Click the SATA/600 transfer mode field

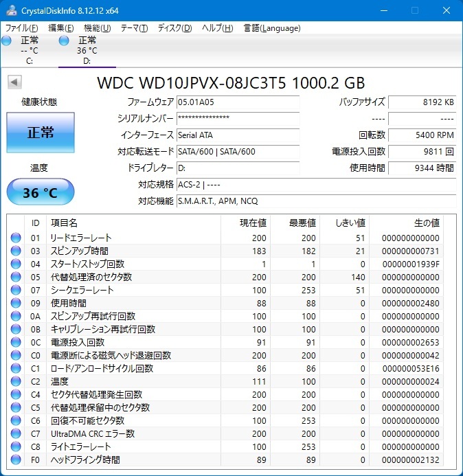click(x=238, y=152)
